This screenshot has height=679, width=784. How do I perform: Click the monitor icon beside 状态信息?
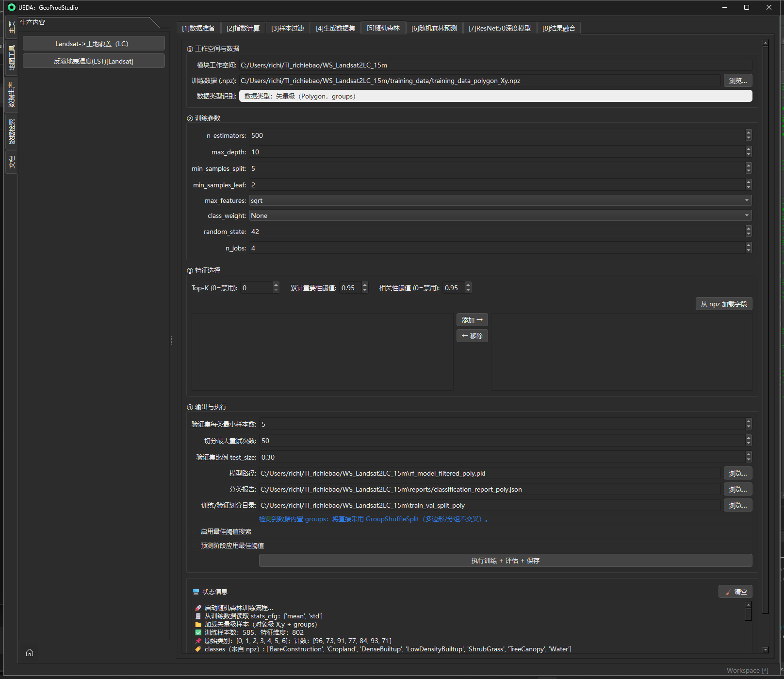[196, 592]
